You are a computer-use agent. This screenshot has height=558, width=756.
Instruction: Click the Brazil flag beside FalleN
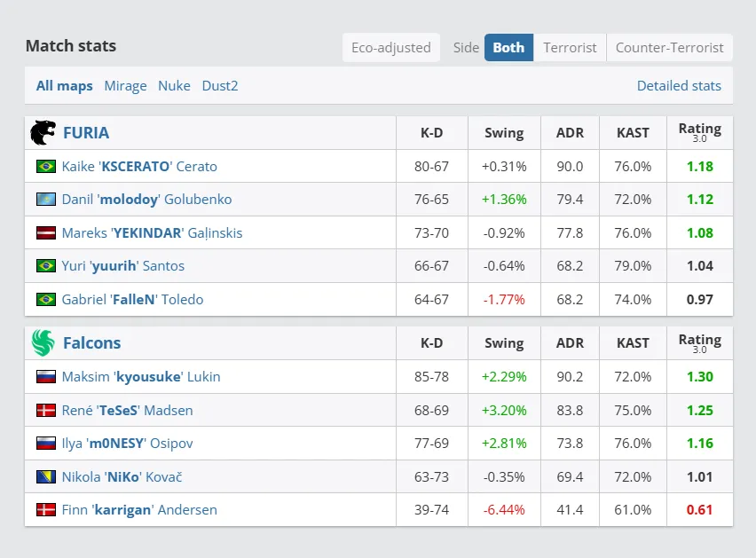pos(46,300)
